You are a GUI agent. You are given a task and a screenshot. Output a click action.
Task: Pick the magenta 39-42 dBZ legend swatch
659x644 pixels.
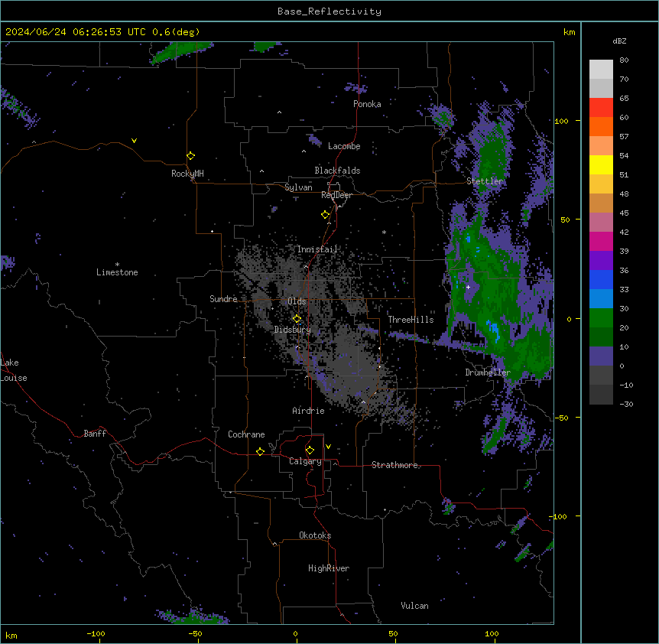[x=601, y=241]
